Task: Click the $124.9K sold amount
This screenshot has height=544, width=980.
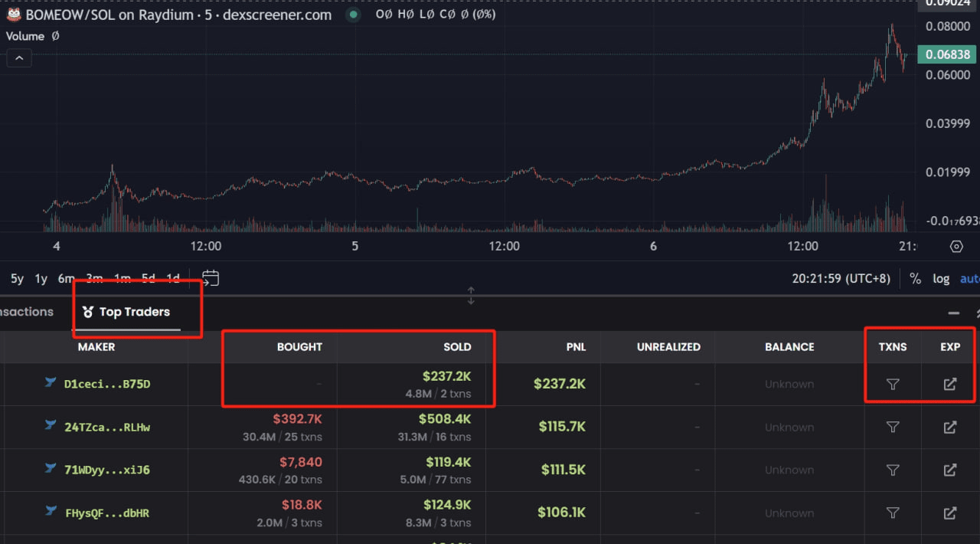Action: [447, 505]
